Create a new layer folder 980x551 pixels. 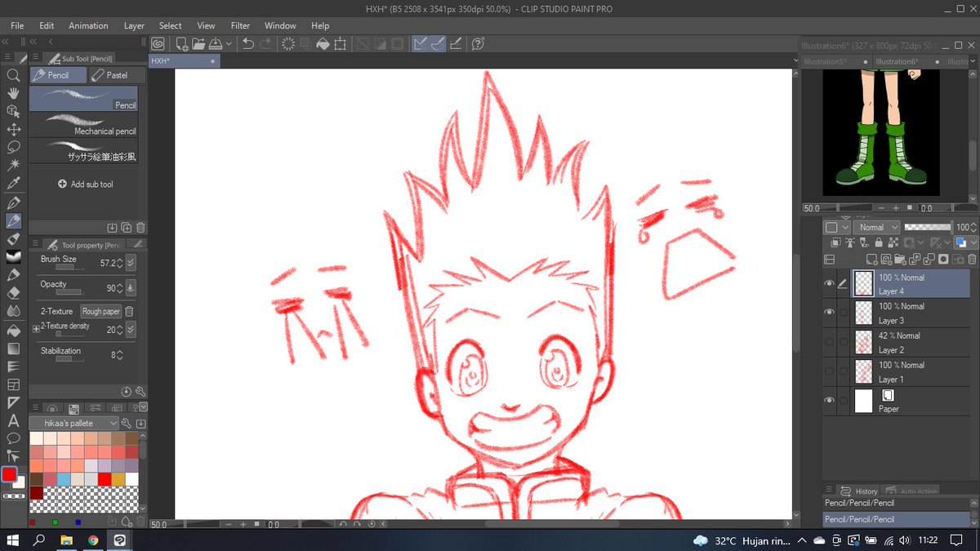[900, 260]
